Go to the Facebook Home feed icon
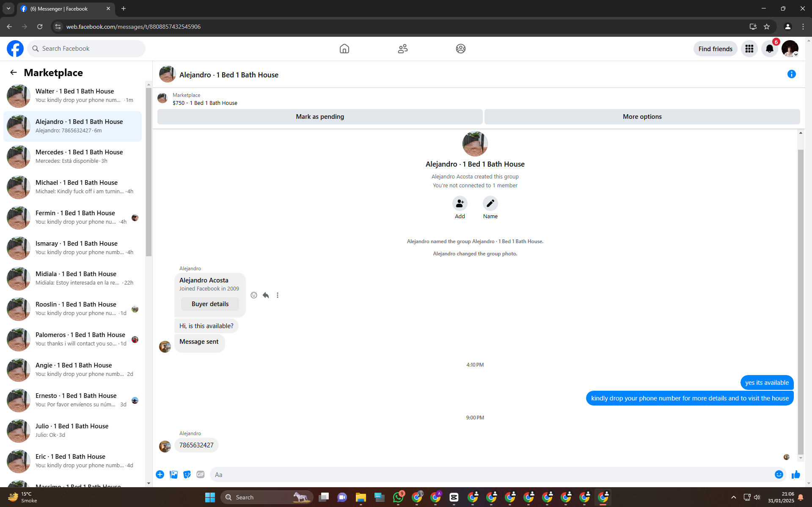 point(344,49)
